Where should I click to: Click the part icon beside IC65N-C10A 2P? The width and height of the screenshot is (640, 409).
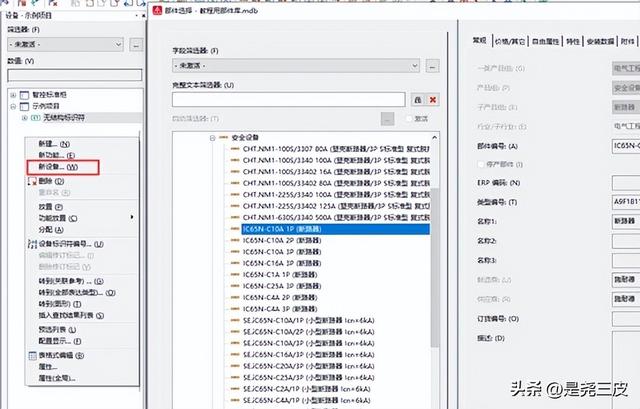click(235, 240)
